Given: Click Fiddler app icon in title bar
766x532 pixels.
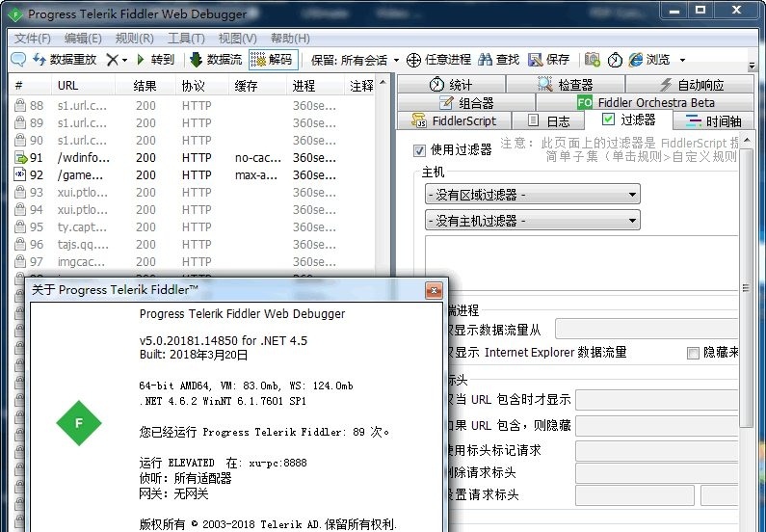Looking at the screenshot, I should pyautogui.click(x=15, y=14).
